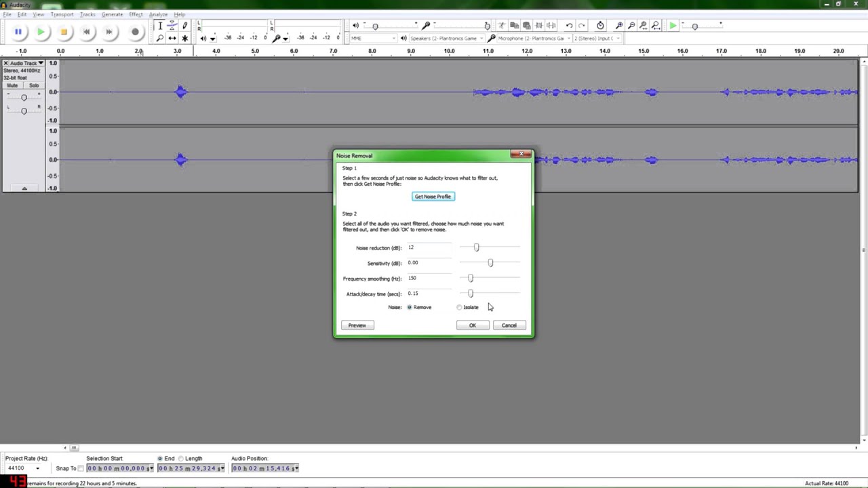
Task: Open the Analyze menu
Action: point(158,14)
